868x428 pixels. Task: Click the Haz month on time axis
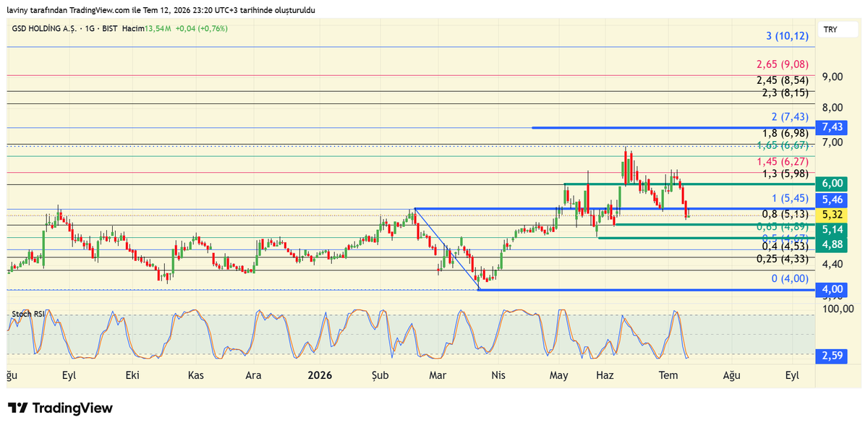tap(605, 375)
